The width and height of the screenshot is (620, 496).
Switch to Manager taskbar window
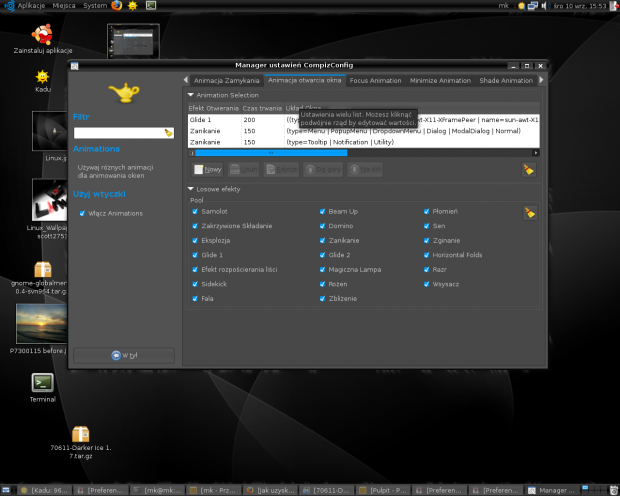(x=552, y=490)
